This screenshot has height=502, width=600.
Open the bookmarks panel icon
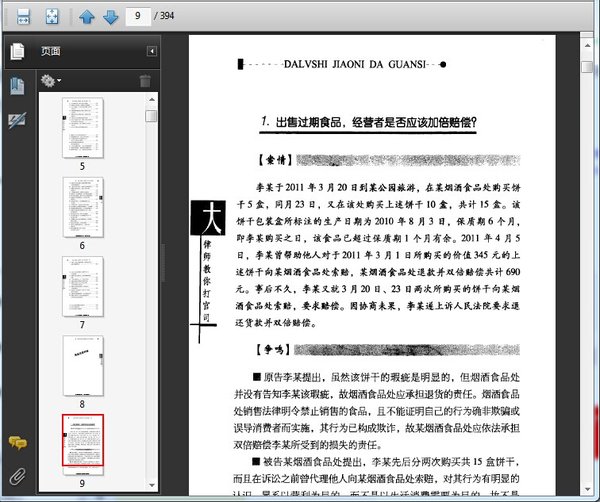click(16, 86)
